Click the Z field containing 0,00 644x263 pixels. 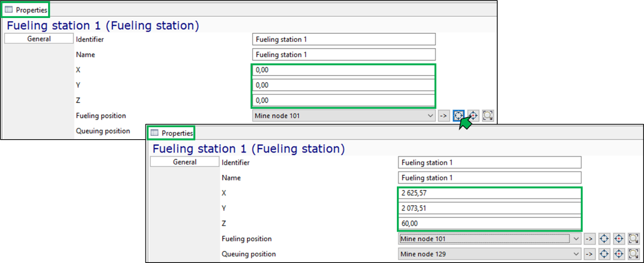click(x=344, y=101)
